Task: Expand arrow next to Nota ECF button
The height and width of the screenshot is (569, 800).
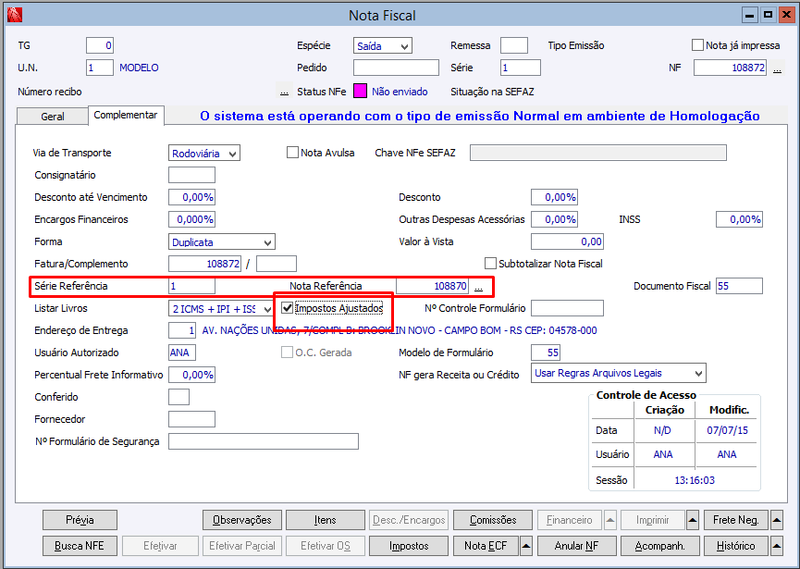Action: coord(526,546)
